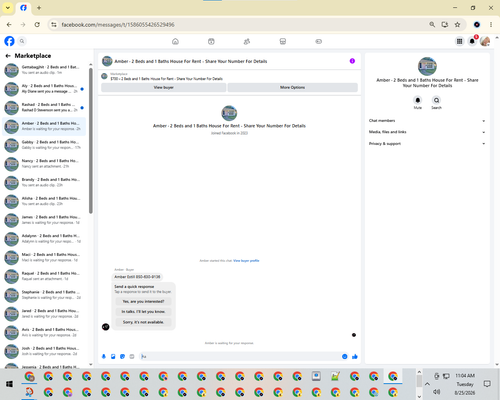Open the Adalynn conversation
This screenshot has width=500, height=400.
pyautogui.click(x=44, y=239)
